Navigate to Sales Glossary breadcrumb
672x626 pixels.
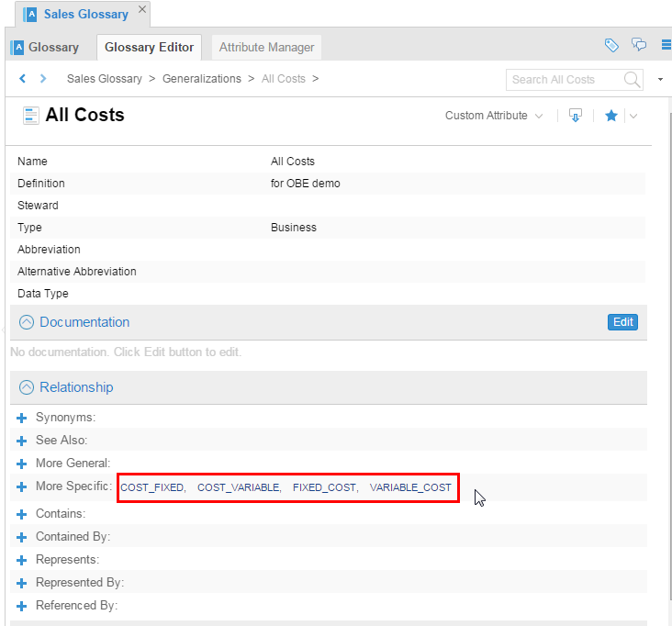pyautogui.click(x=104, y=79)
